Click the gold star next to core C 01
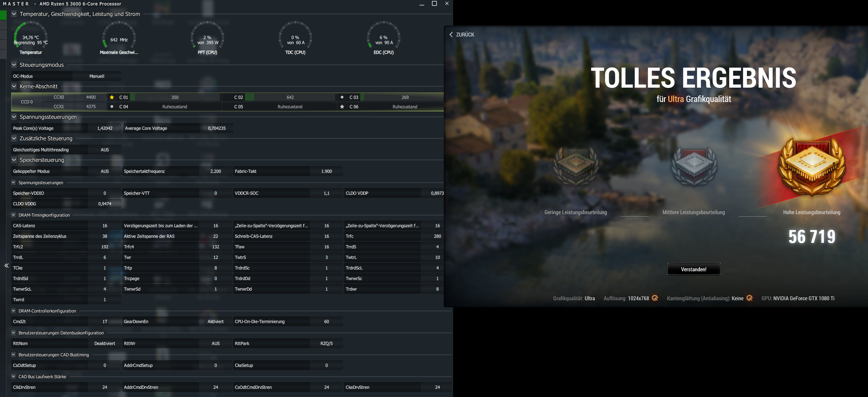This screenshot has height=397, width=868. click(x=112, y=97)
